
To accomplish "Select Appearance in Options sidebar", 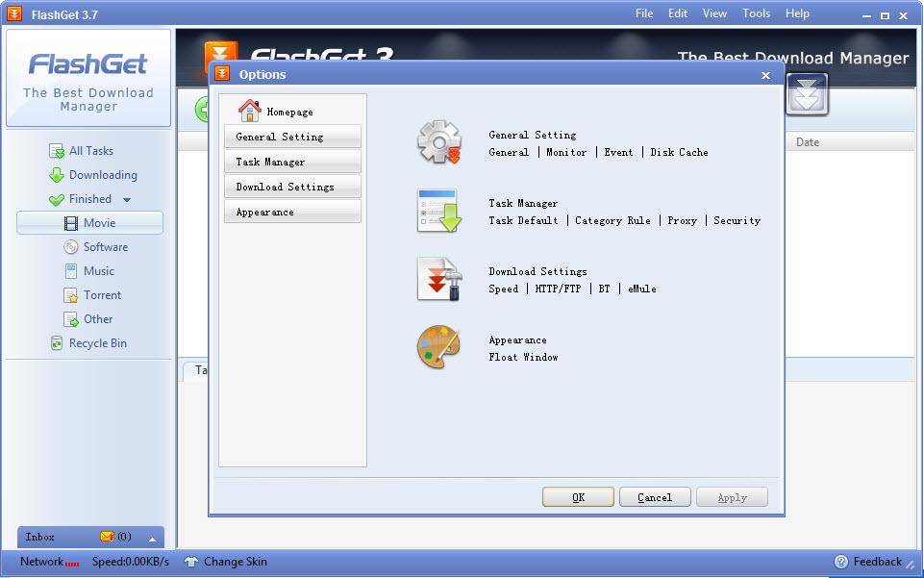I will [292, 212].
